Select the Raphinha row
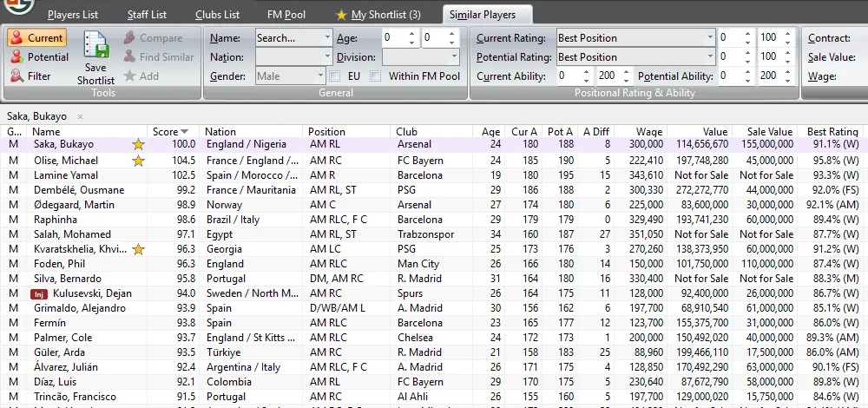Image resolution: width=868 pixels, height=408 pixels. click(x=431, y=220)
